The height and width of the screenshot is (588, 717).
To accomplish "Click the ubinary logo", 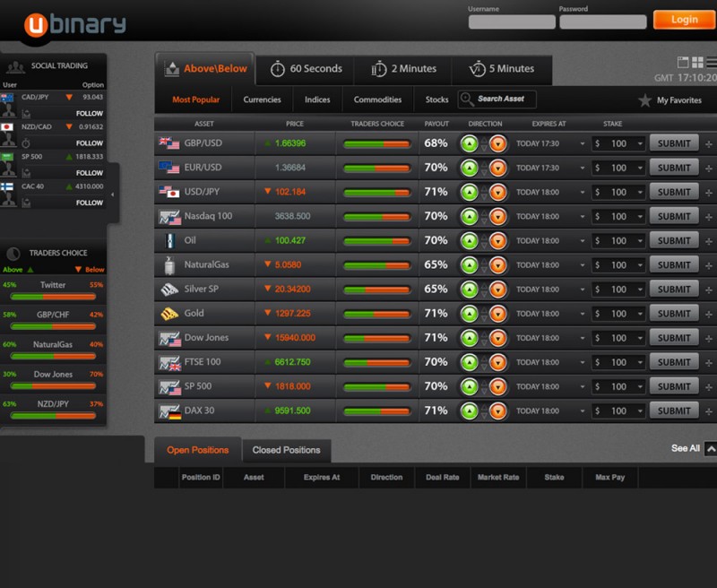I will [74, 24].
